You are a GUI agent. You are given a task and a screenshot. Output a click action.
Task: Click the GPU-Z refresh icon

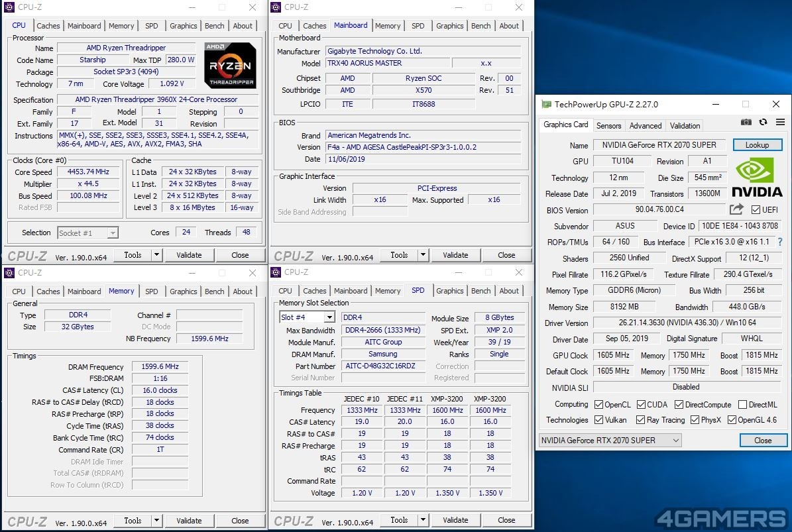pos(764,122)
